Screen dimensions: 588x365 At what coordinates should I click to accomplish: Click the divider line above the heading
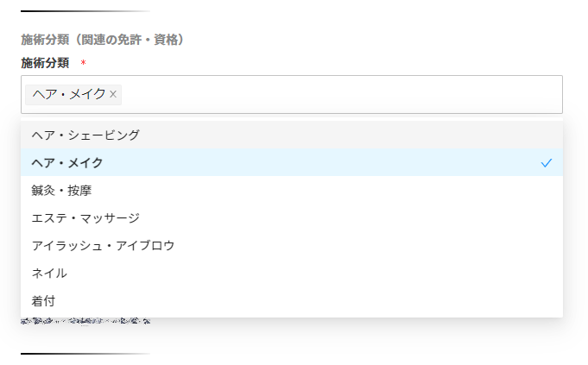click(x=85, y=11)
